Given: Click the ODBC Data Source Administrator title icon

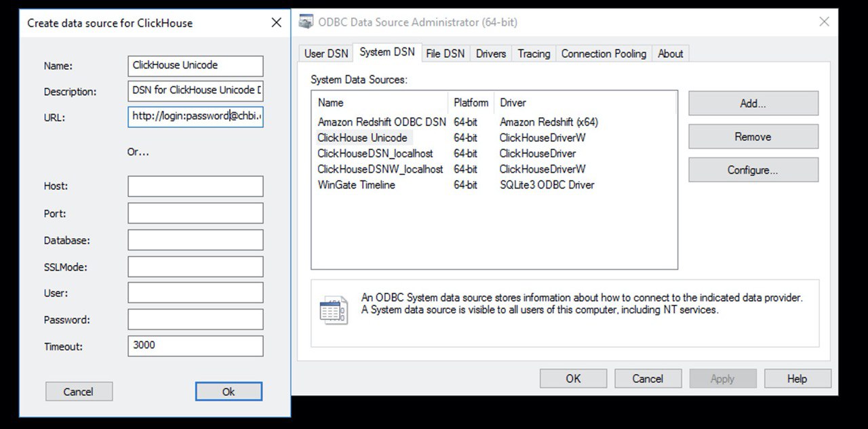Looking at the screenshot, I should [305, 22].
